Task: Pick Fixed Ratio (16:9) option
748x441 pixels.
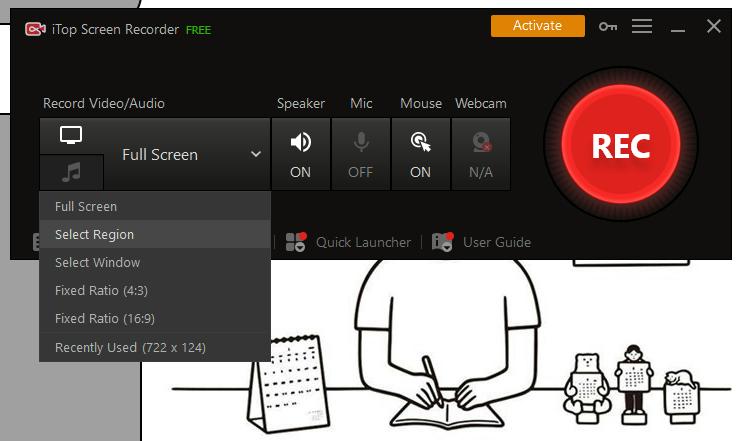Action: (155, 318)
